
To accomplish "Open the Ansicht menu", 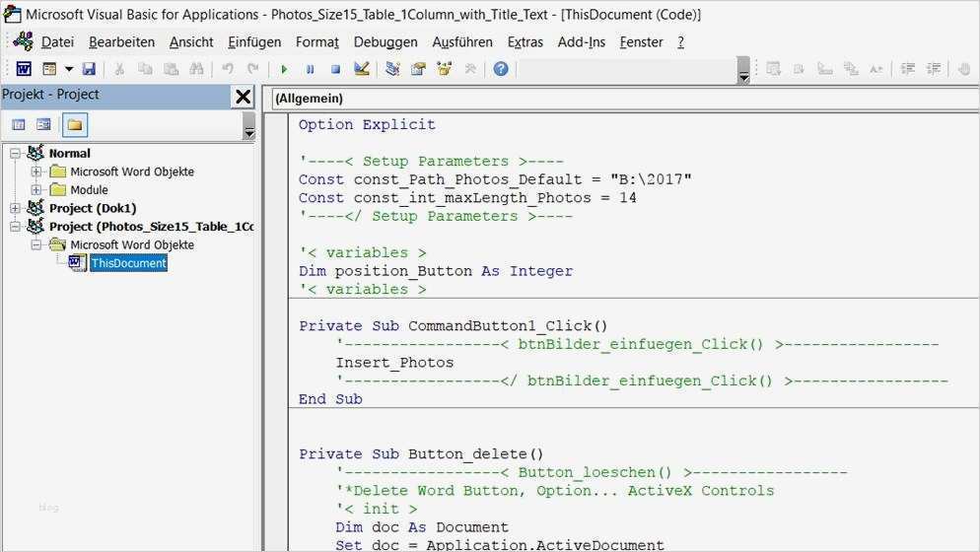I will 191,41.
